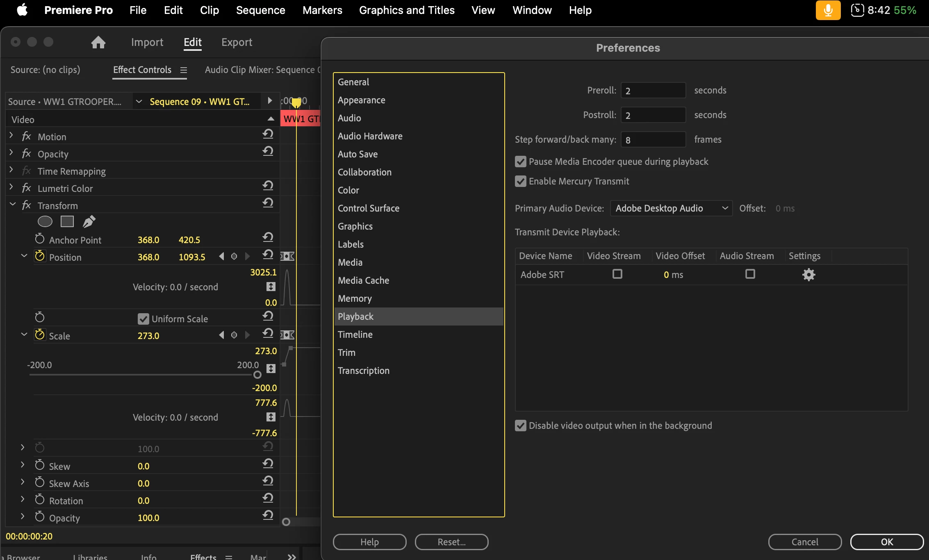Click the Scale slider handle
Screen dimensions: 929x560
click(x=257, y=375)
